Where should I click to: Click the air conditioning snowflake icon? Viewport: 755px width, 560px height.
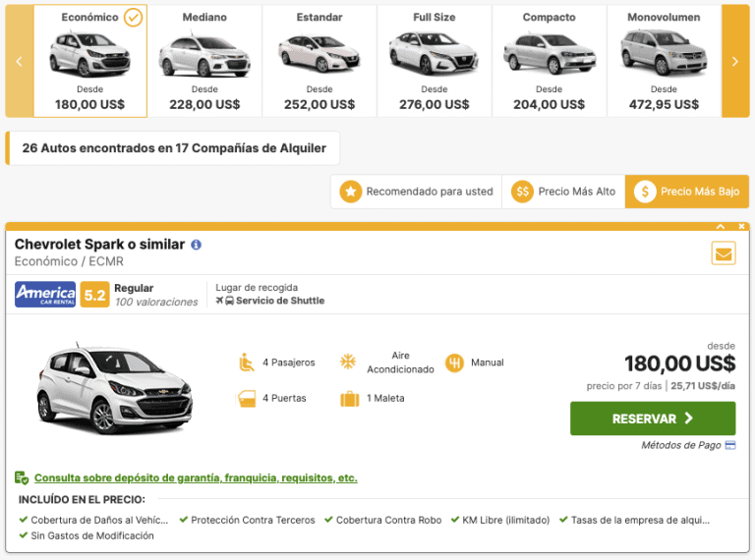[348, 363]
